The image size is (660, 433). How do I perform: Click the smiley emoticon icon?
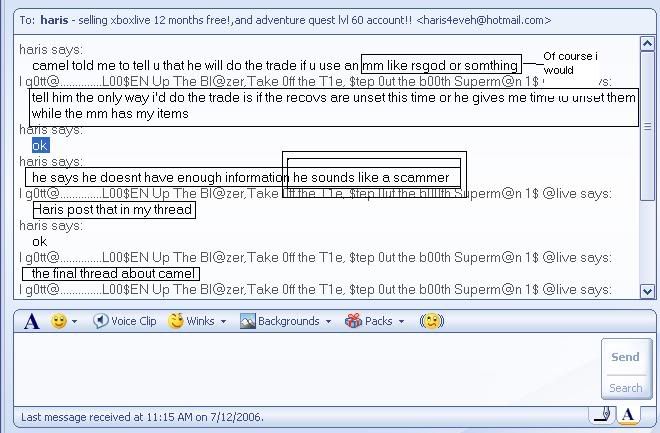pyautogui.click(x=60, y=322)
